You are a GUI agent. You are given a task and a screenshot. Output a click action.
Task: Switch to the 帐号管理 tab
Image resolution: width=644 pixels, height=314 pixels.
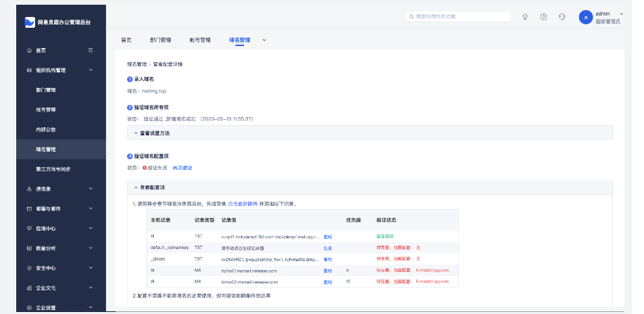(200, 41)
